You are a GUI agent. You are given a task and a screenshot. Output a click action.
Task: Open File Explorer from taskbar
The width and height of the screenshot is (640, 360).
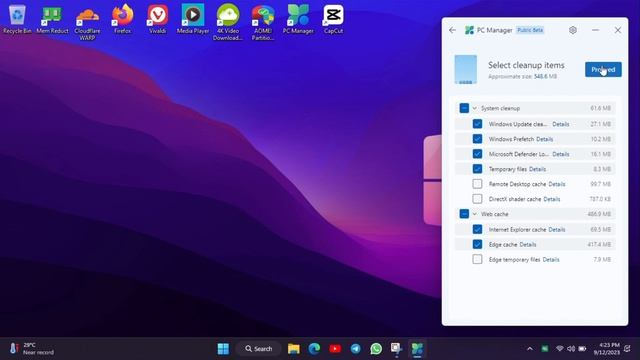[x=293, y=349]
